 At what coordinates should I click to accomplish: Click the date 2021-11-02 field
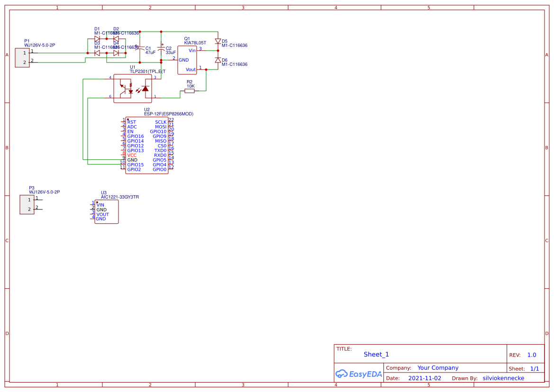point(425,378)
